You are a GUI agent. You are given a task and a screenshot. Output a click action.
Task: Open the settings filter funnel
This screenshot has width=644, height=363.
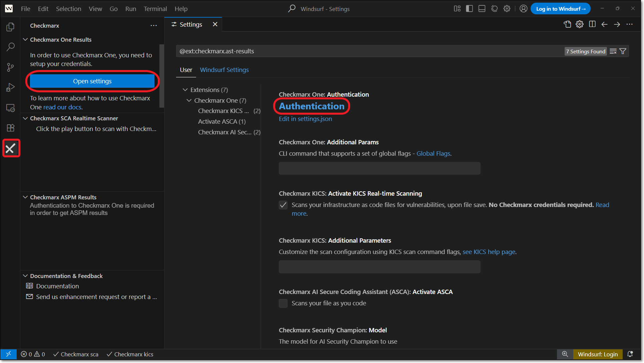[623, 51]
